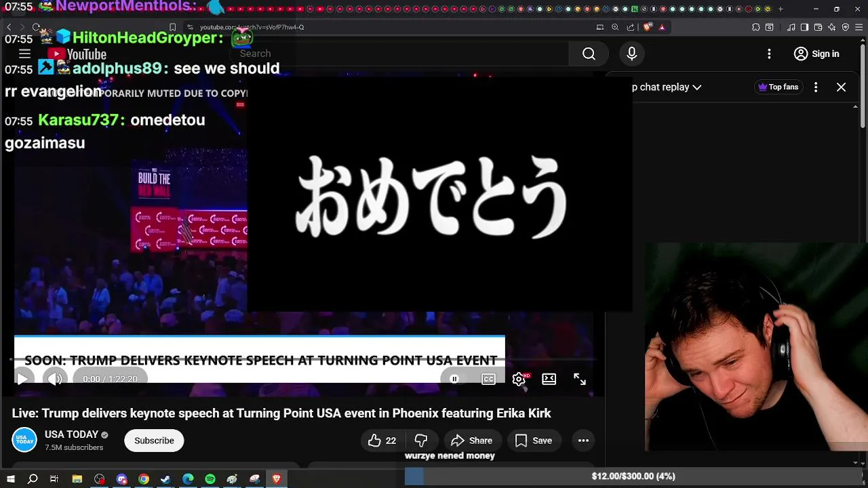Viewport: 868px width, 488px height.
Task: Open the browser extensions puzzle icon
Action: pyautogui.click(x=756, y=27)
